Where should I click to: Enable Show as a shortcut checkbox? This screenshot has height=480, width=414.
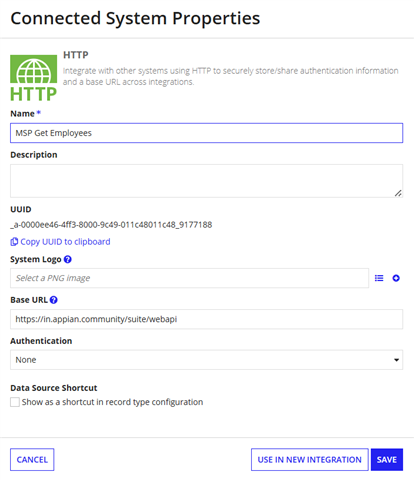tap(15, 402)
